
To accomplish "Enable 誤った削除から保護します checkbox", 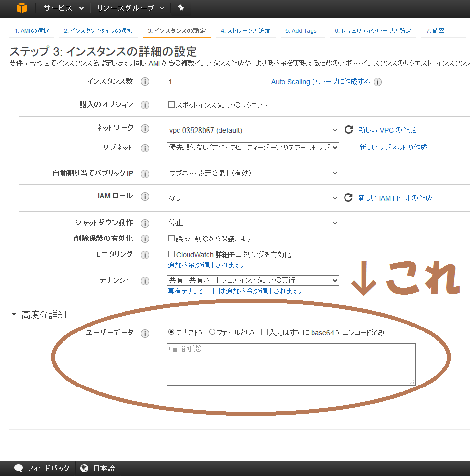I will 171,238.
